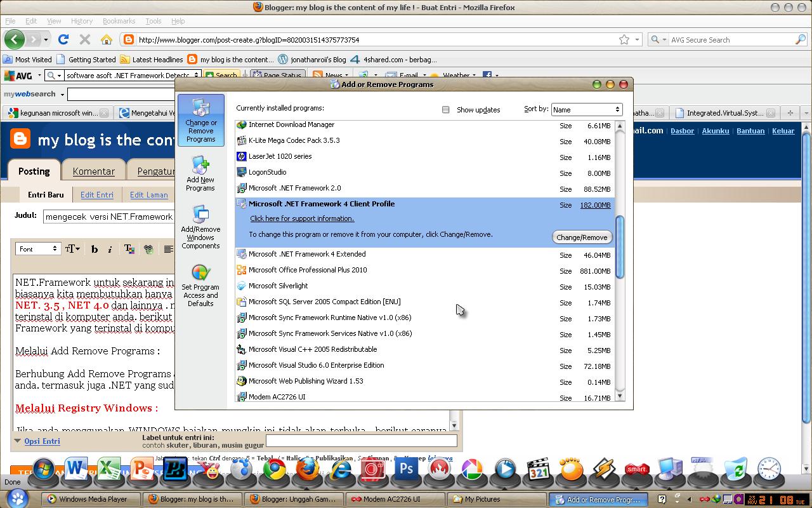Open back-forward history dropdown arrow

(x=46, y=39)
